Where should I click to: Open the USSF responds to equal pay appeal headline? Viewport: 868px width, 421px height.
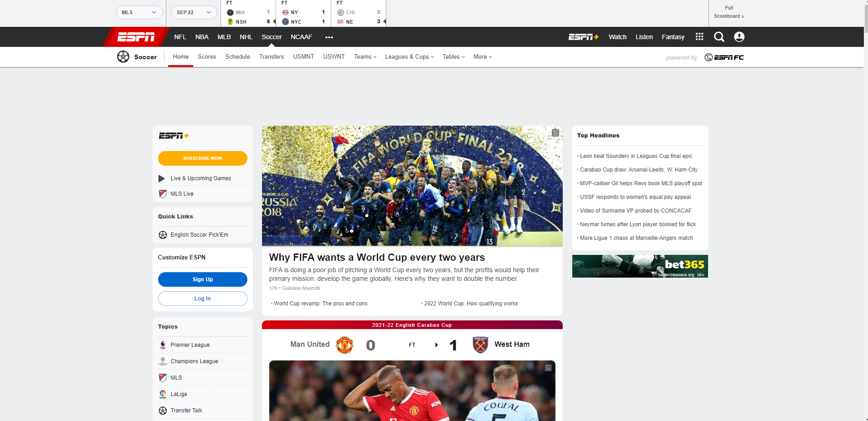click(x=636, y=197)
